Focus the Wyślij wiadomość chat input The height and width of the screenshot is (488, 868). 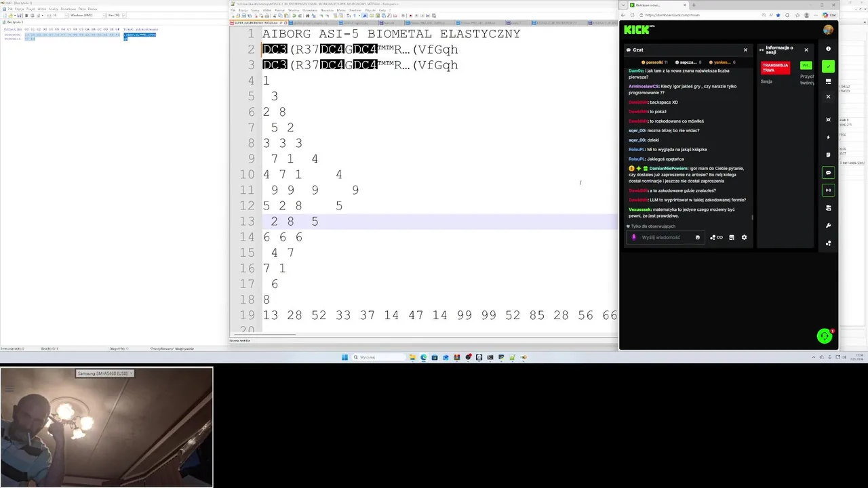(x=665, y=237)
